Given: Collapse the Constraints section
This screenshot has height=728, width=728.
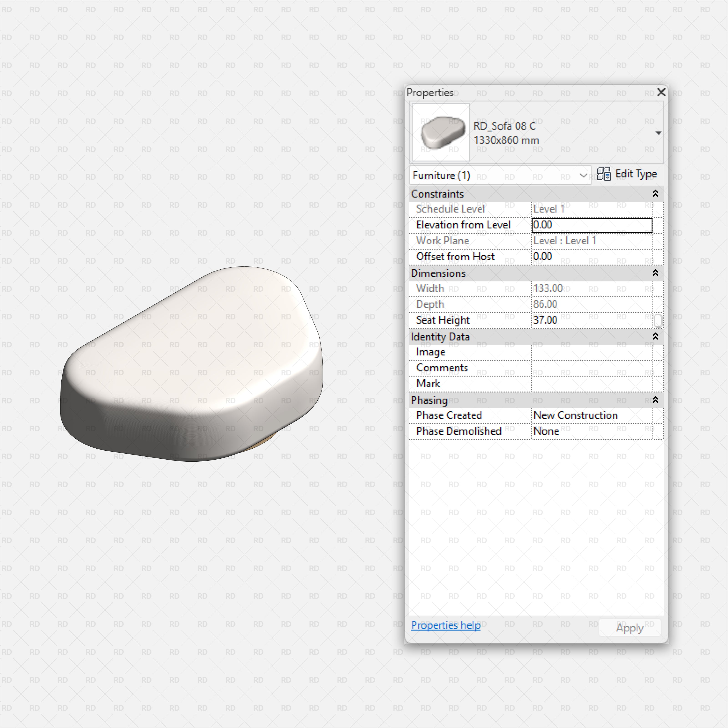Looking at the screenshot, I should tap(655, 194).
